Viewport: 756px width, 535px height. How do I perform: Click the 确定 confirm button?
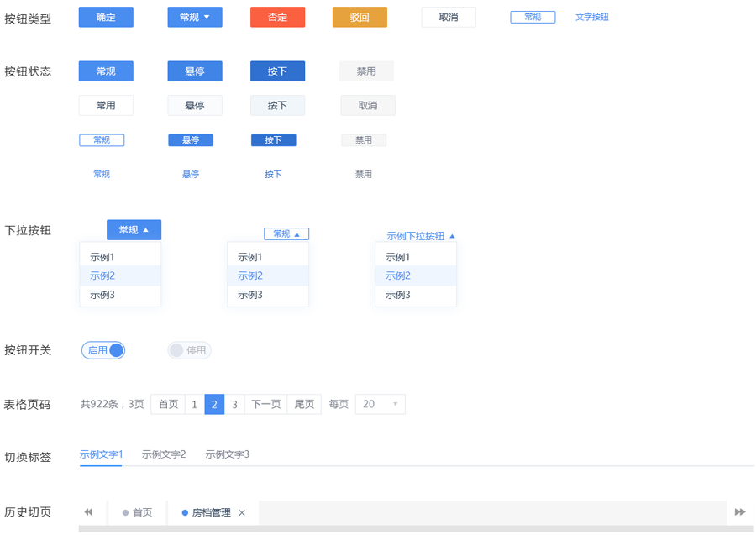[x=105, y=17]
